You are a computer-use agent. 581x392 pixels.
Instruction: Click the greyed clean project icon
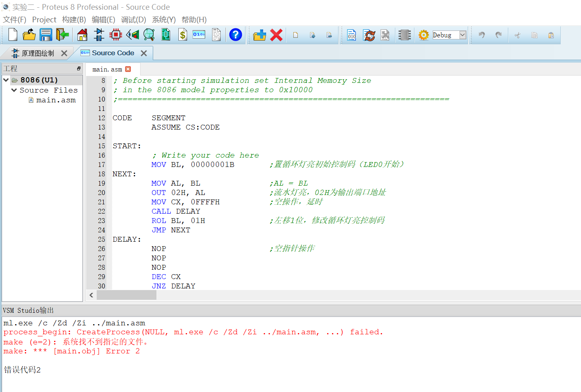[x=385, y=35]
